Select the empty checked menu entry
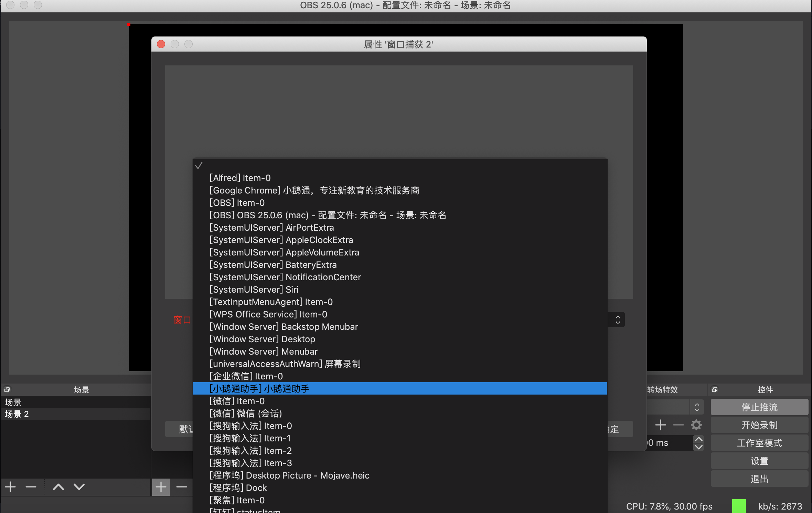 coord(400,166)
